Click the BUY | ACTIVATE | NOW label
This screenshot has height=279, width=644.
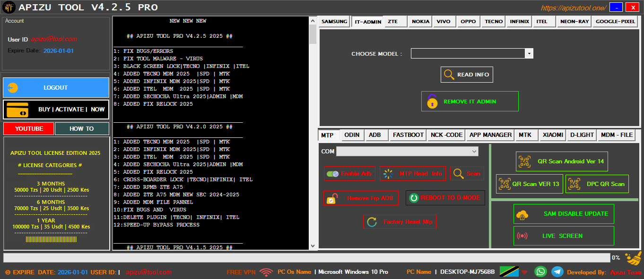tap(71, 109)
